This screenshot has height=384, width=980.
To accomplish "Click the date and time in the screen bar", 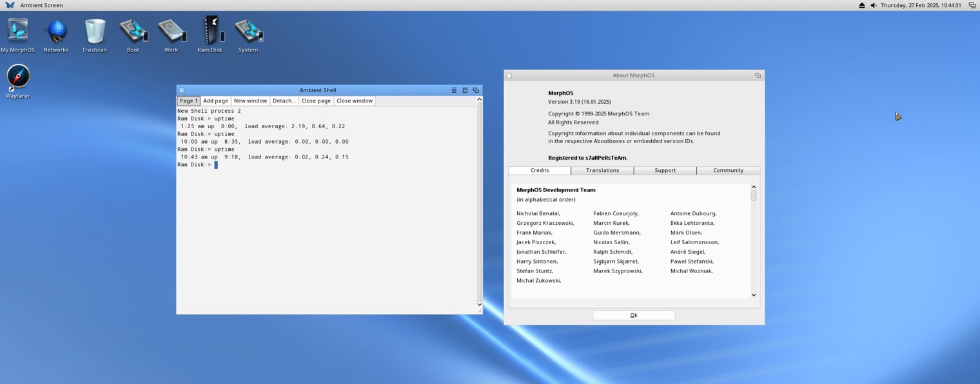I will (921, 5).
